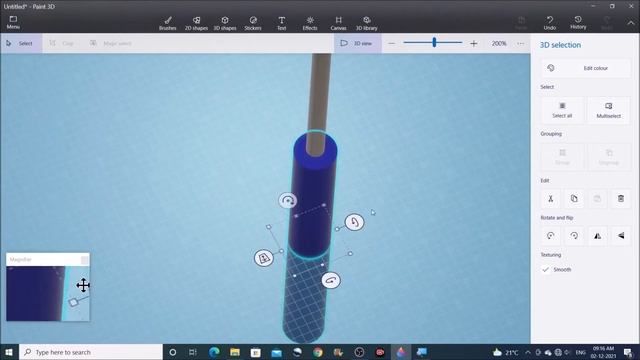Open the more options ellipsis
The height and width of the screenshot is (360, 640).
point(520,43)
